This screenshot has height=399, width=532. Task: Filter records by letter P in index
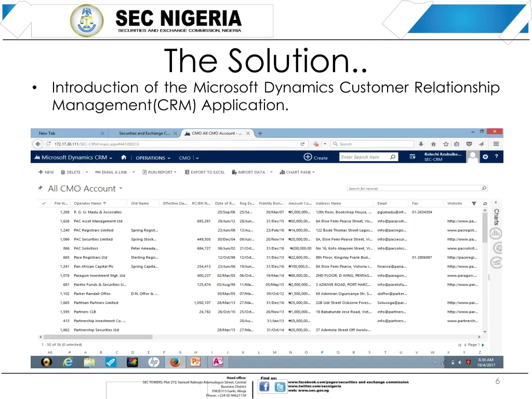322,353
